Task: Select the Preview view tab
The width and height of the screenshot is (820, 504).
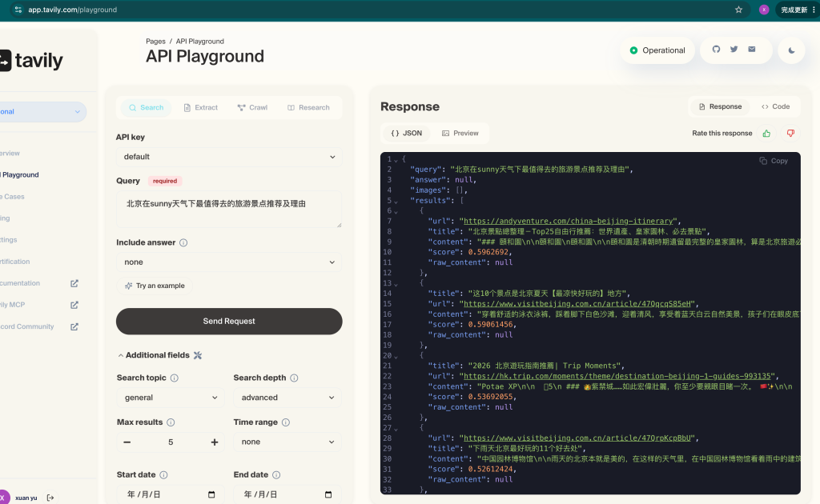Action: click(x=460, y=133)
